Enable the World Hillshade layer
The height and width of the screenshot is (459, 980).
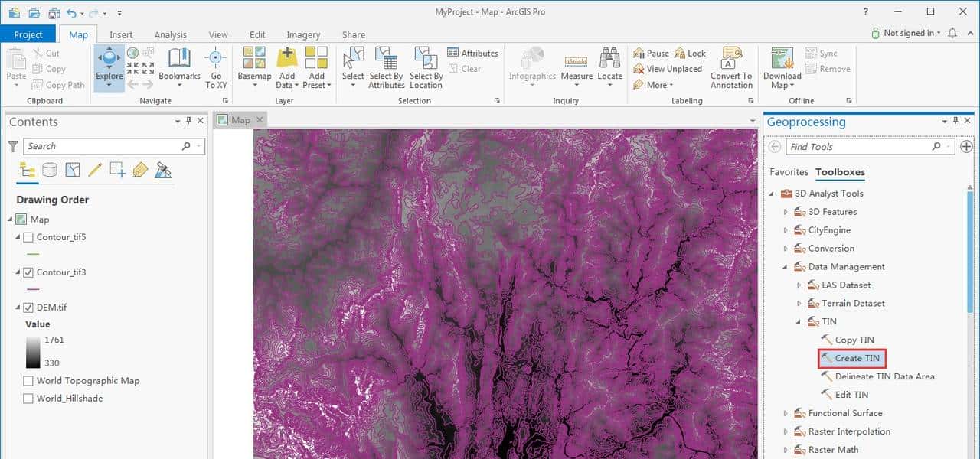[28, 398]
